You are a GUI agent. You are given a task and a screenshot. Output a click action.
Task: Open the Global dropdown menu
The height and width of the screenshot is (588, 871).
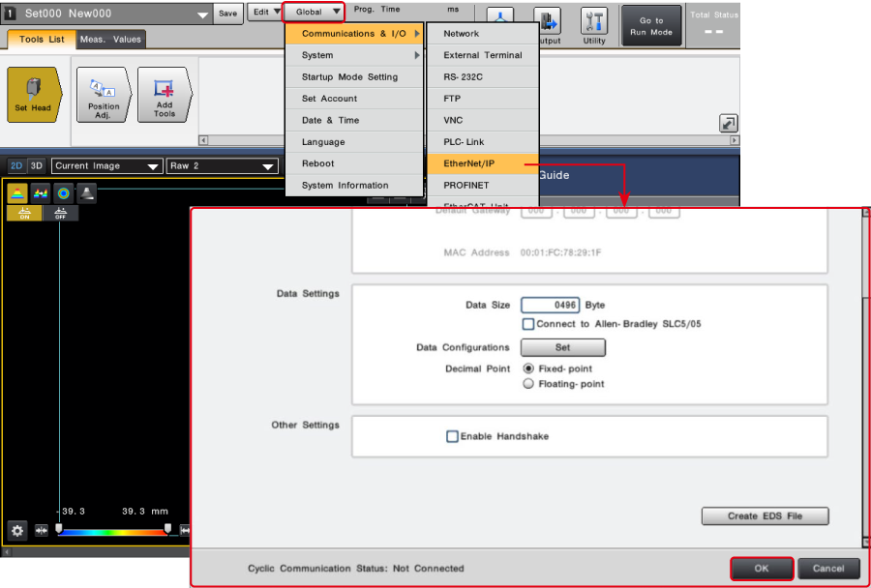(x=315, y=12)
